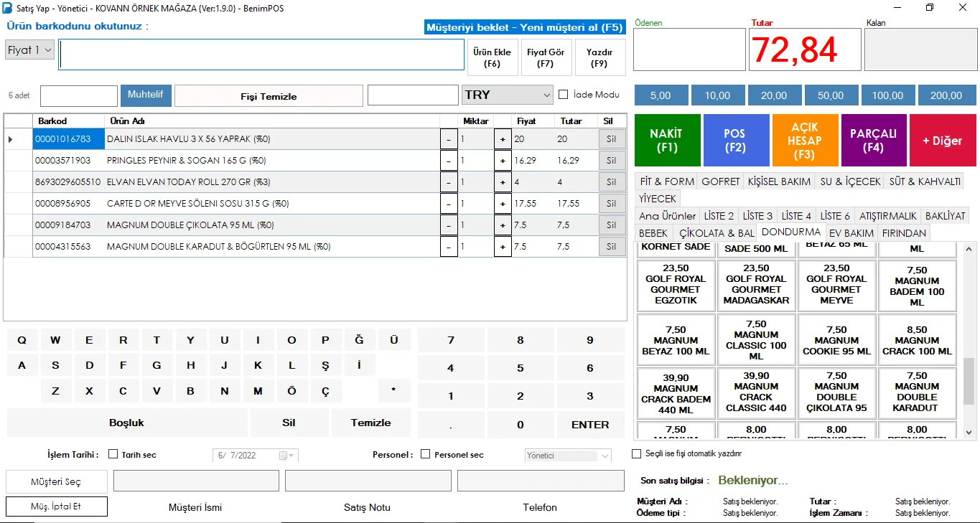Open Fiyat Gör (F7) price check
This screenshot has width=980, height=523.
point(546,57)
